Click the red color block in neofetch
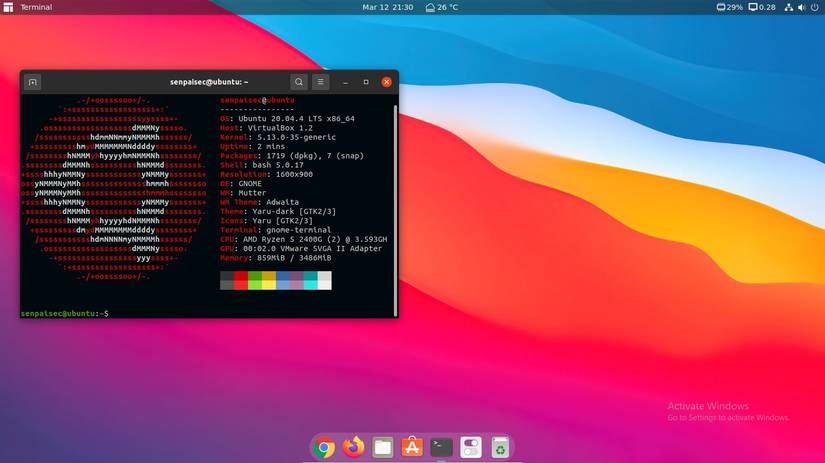This screenshot has height=463, width=825. tap(241, 275)
